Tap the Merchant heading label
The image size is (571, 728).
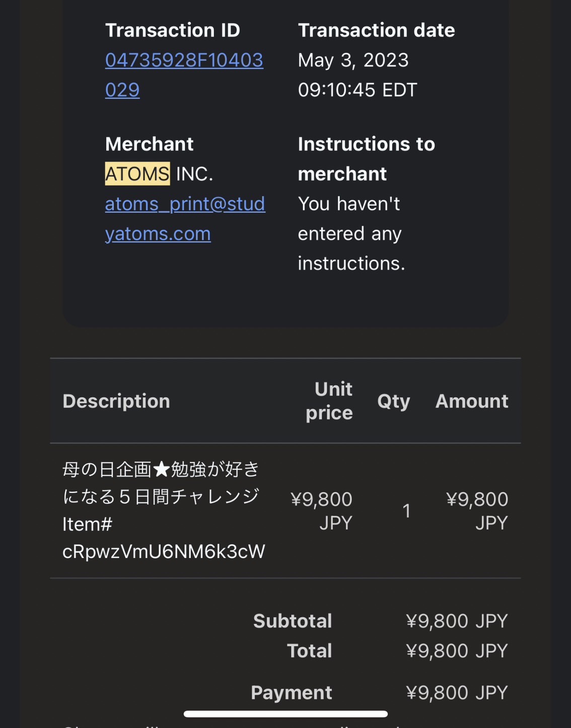click(x=149, y=144)
